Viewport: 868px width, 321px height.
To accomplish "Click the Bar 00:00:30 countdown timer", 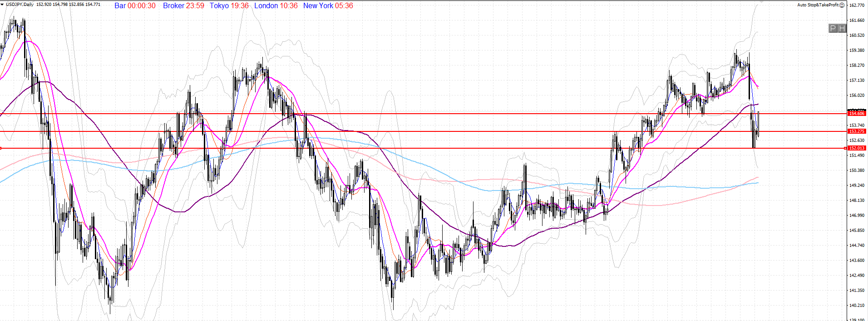I will coord(135,6).
